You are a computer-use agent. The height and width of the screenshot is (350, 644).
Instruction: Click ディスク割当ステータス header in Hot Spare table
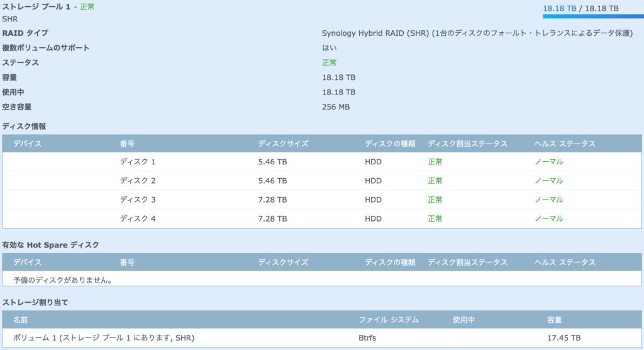coord(467,262)
